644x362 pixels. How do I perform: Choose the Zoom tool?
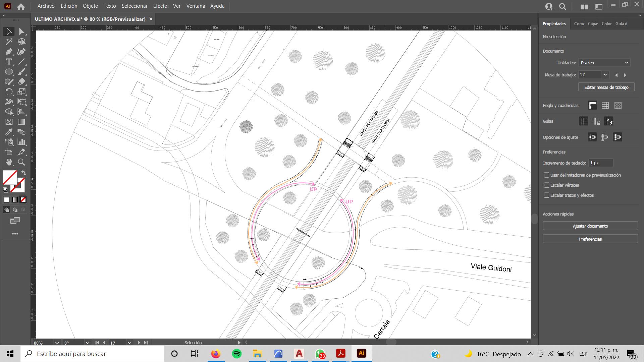[x=21, y=162]
